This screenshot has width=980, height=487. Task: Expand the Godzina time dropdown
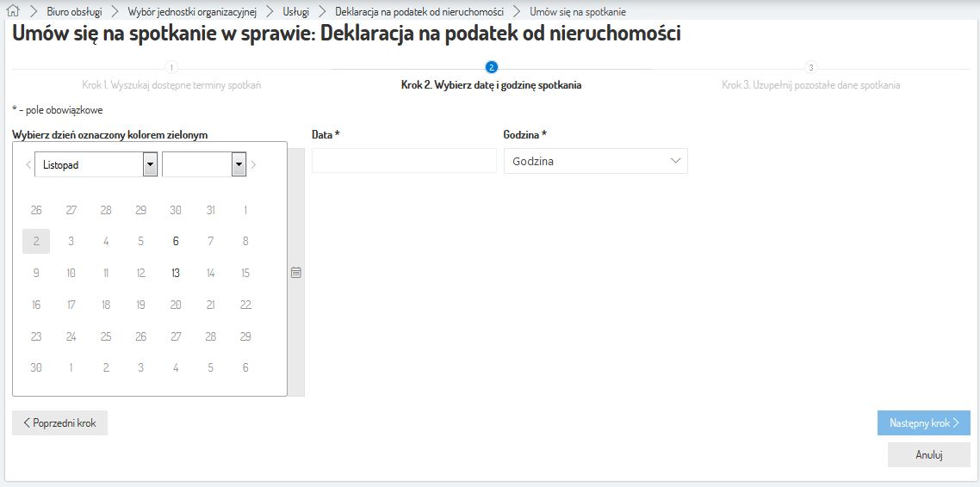click(x=595, y=161)
